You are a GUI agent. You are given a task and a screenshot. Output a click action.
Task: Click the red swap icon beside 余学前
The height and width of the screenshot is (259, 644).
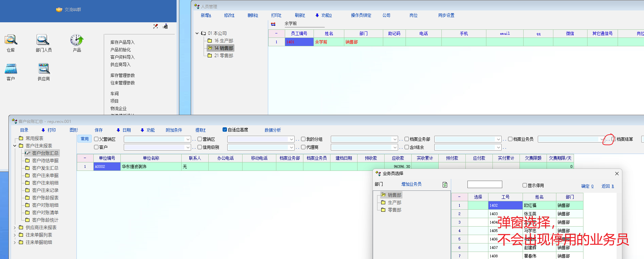273,24
